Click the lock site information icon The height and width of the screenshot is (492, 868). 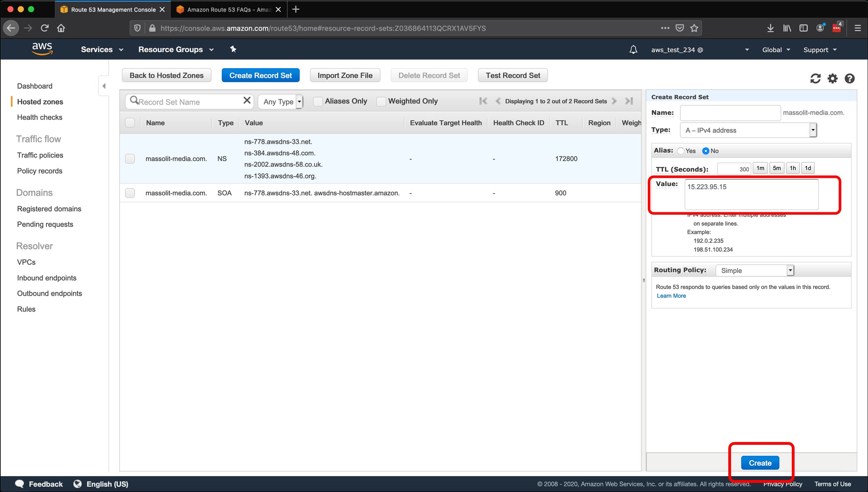pyautogui.click(x=152, y=28)
